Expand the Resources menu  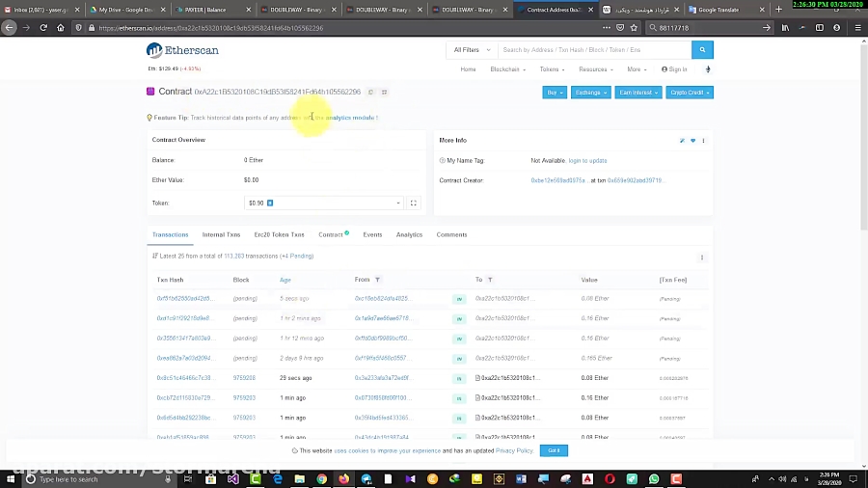tap(596, 69)
